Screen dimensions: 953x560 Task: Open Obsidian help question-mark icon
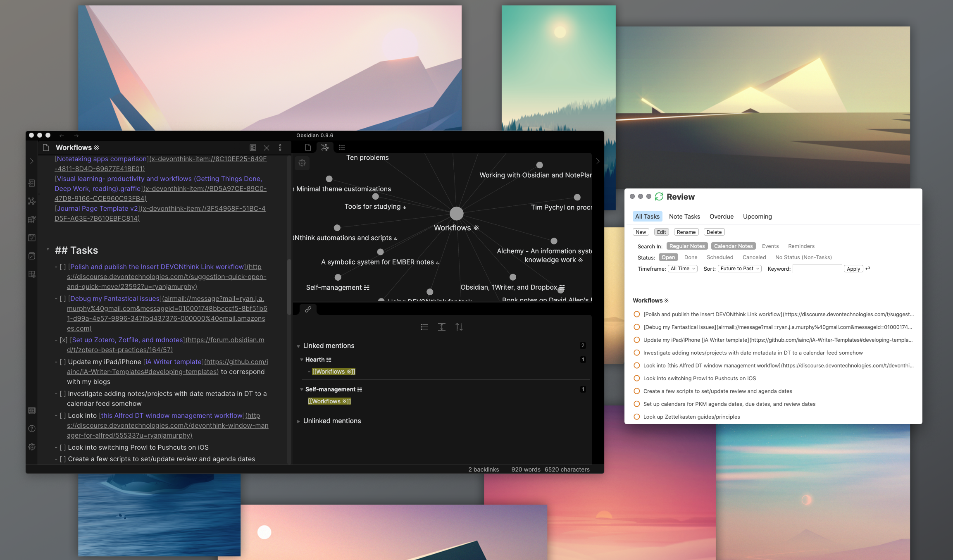pos(32,429)
